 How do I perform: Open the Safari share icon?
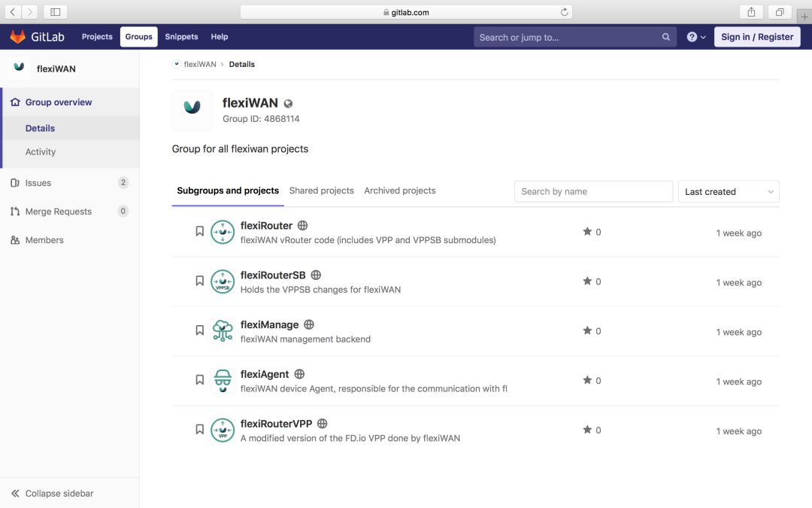tap(751, 12)
